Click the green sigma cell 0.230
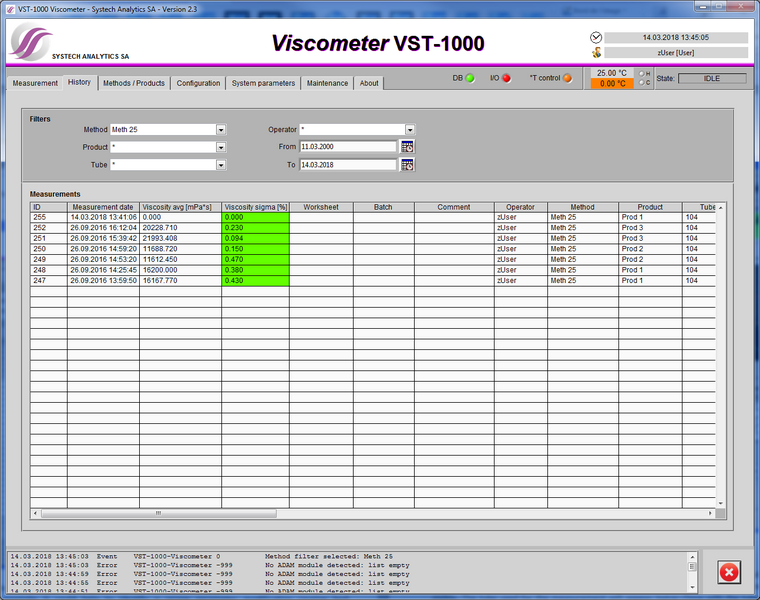Viewport: 760px width, 600px height. 255,228
